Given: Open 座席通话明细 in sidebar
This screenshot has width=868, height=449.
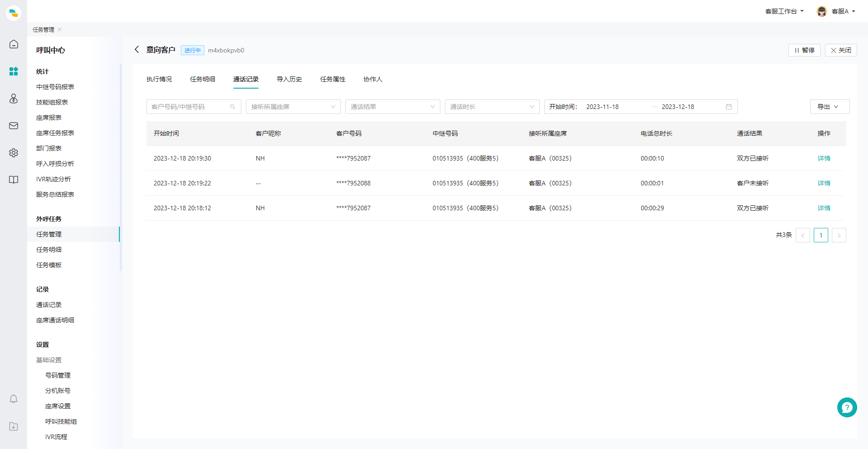Looking at the screenshot, I should pos(55,320).
